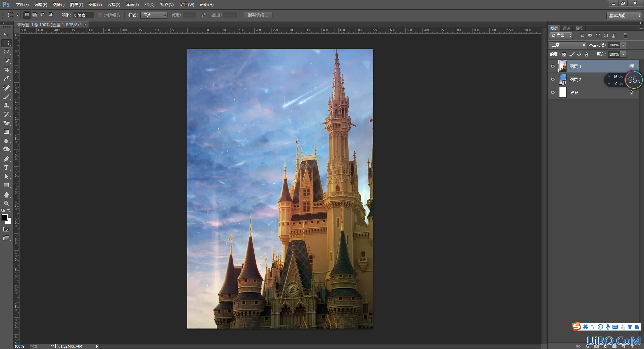644x349 pixels.
Task: Select the Brush tool
Action: coord(6,97)
